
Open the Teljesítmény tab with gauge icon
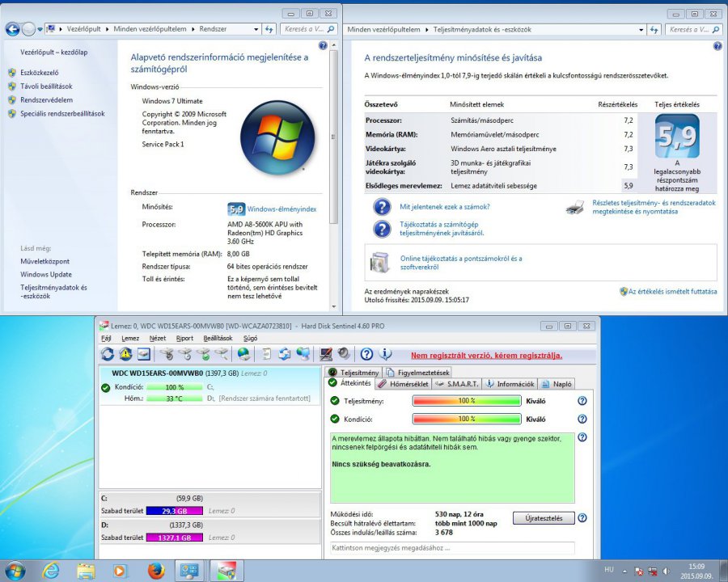point(353,372)
